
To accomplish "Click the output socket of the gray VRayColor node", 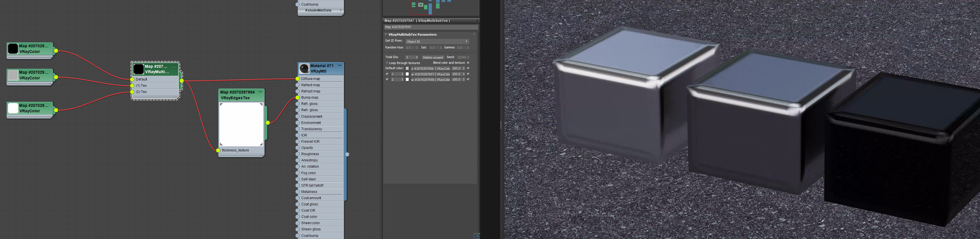I will (56, 77).
